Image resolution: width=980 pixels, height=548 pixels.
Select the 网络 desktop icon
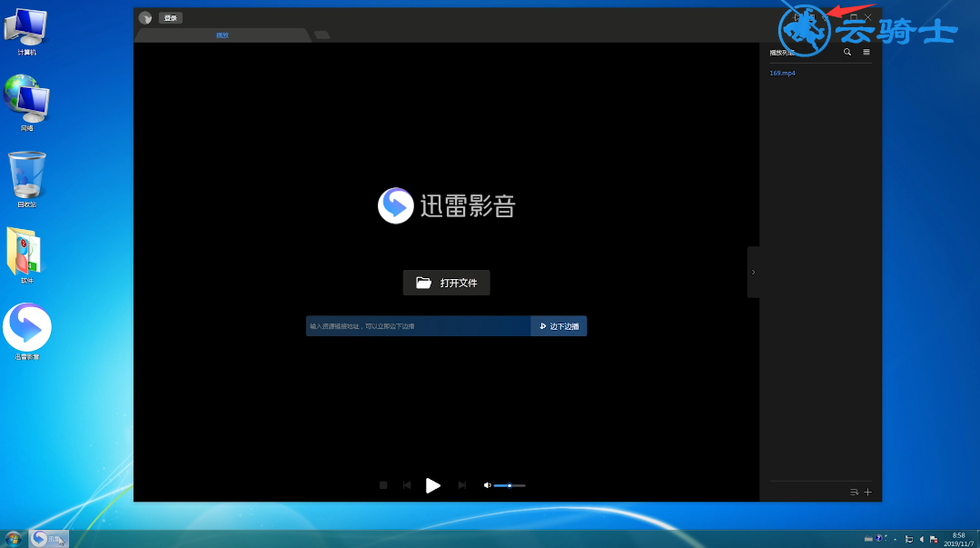(x=27, y=104)
